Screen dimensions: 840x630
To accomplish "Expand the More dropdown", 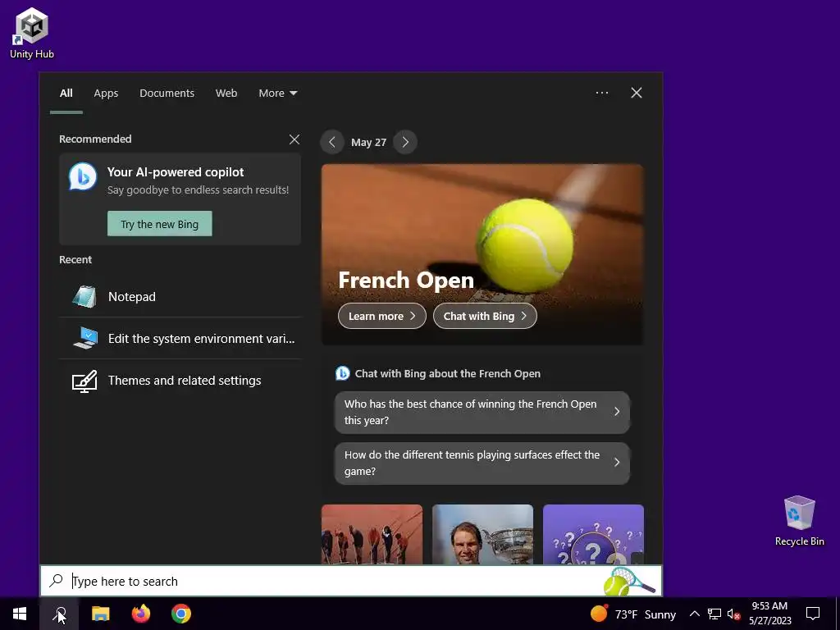I will (277, 94).
